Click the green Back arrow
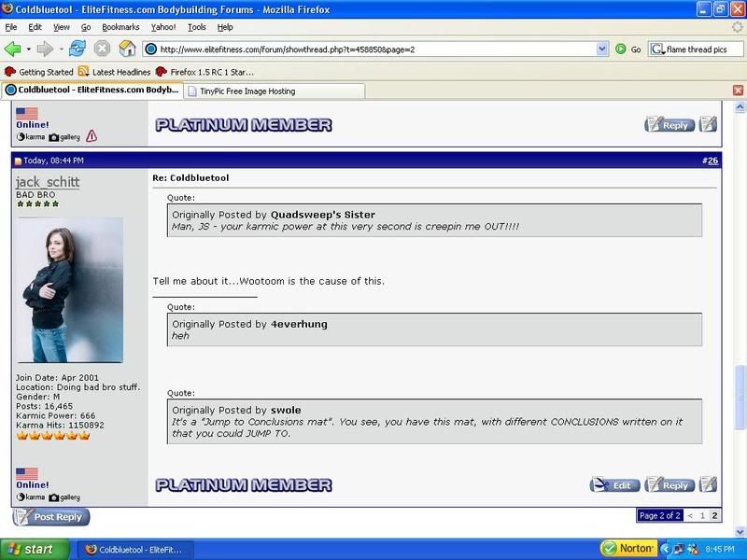 coord(12,49)
